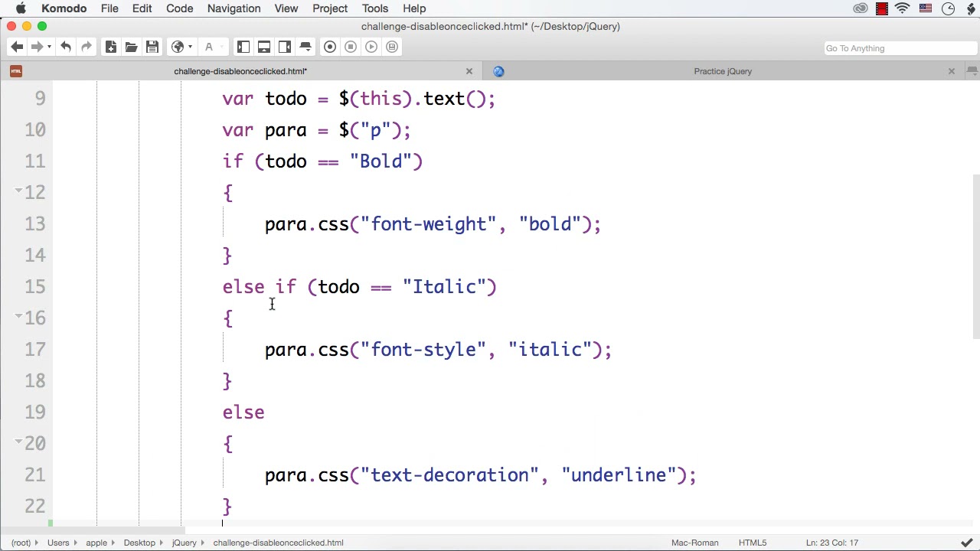Click the syntax check checkmark icon
This screenshot has width=980, height=551.
(x=969, y=543)
